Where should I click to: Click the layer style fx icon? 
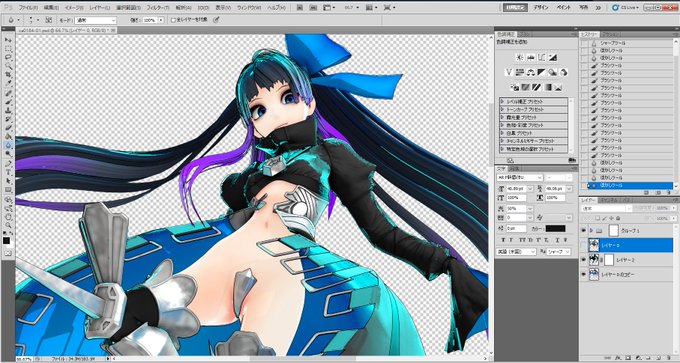pyautogui.click(x=619, y=359)
